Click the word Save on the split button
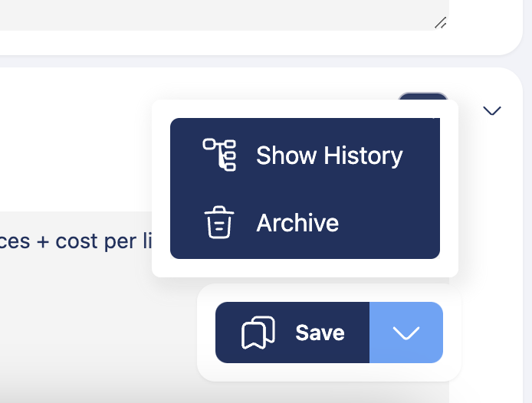The image size is (532, 403). pyautogui.click(x=320, y=333)
